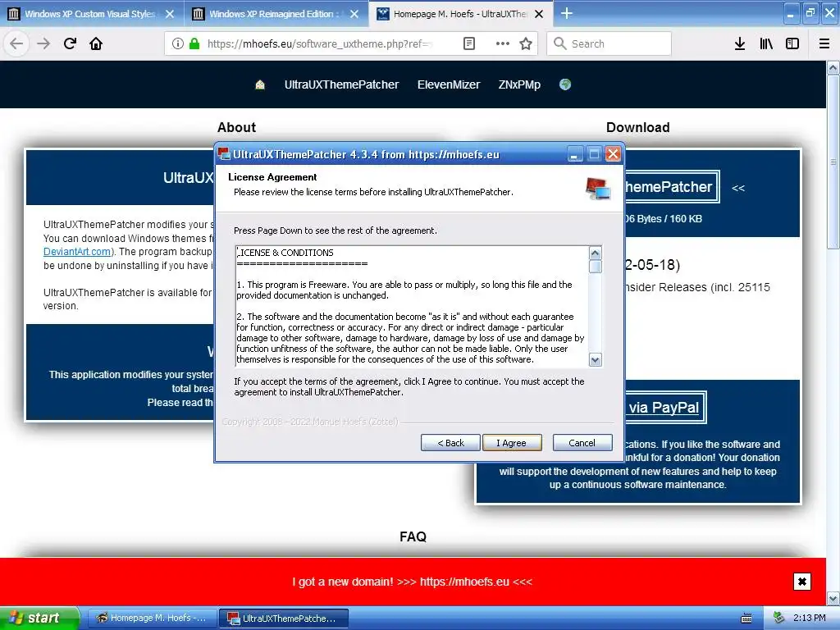This screenshot has height=630, width=840.
Task: Show site information icon in address bar
Action: click(178, 43)
